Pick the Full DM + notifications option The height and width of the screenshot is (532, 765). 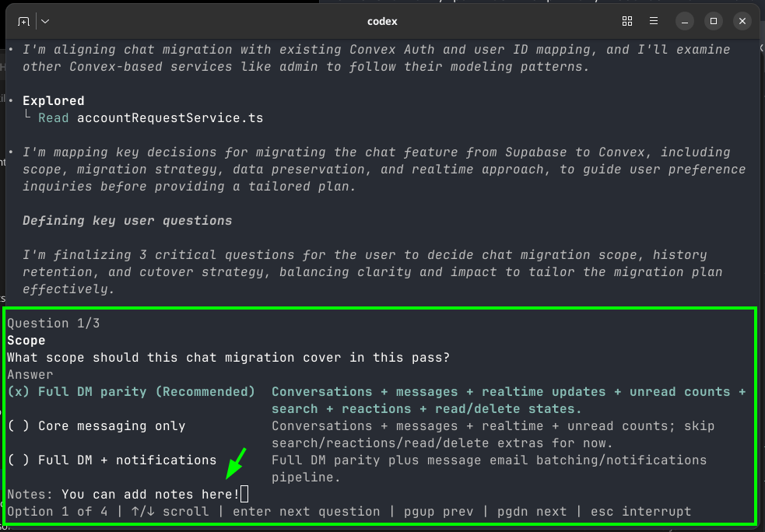coord(111,460)
